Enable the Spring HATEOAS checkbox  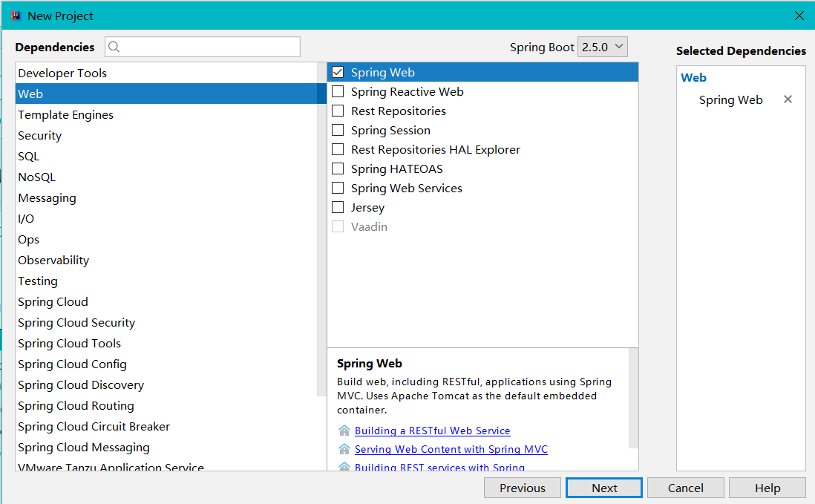[338, 169]
